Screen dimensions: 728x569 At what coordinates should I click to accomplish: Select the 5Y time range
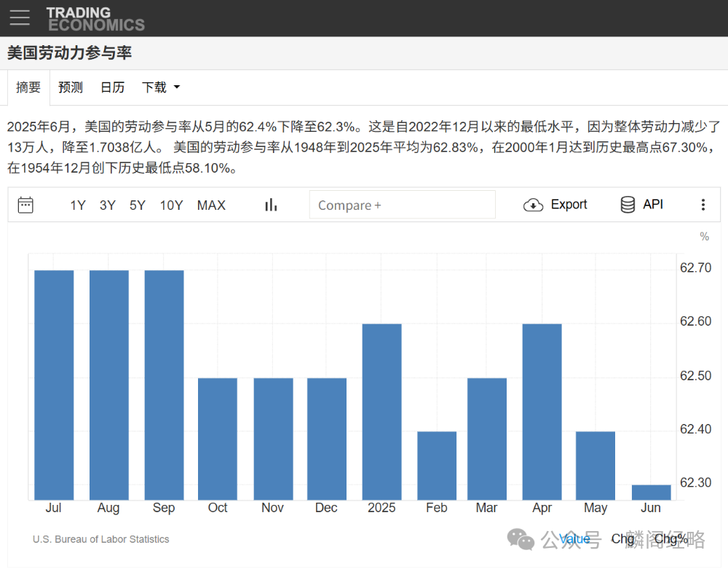(x=137, y=205)
